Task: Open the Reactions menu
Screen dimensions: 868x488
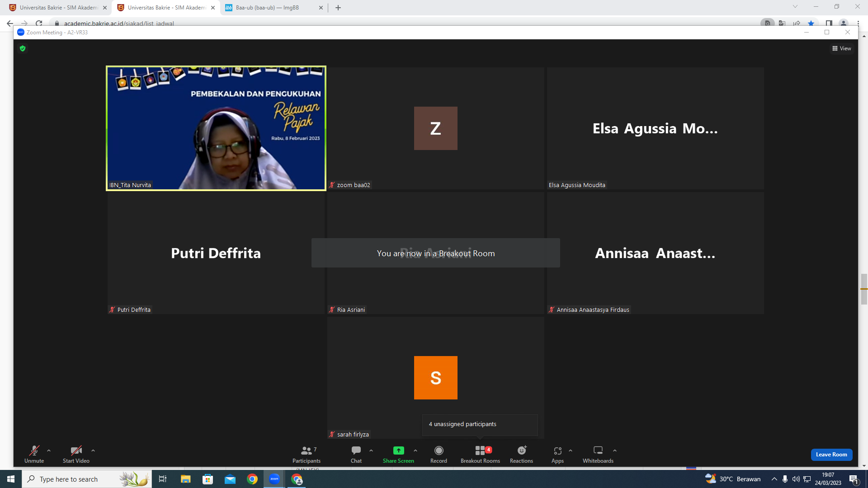Action: point(521,454)
